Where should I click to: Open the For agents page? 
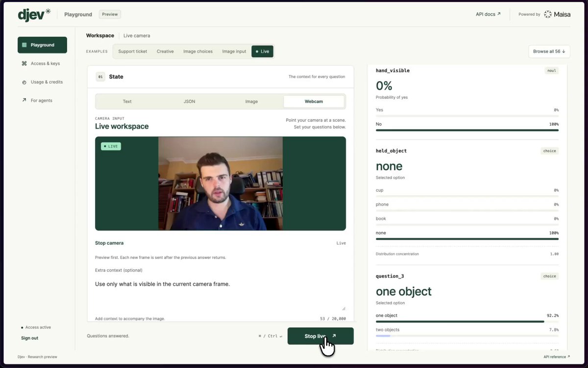[42, 101]
